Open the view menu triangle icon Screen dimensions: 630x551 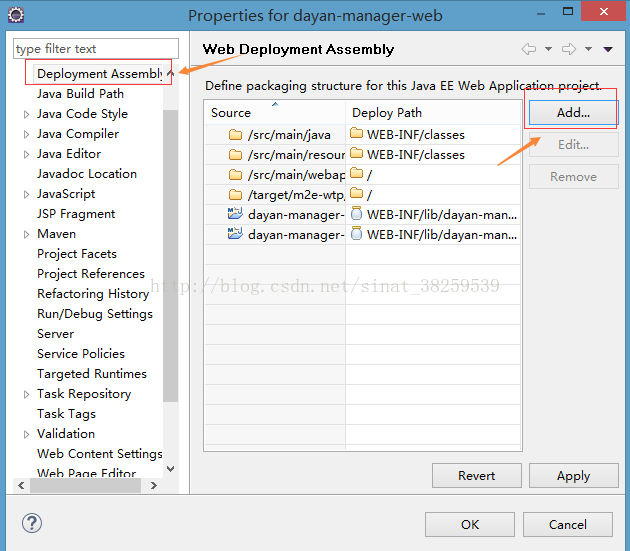608,49
